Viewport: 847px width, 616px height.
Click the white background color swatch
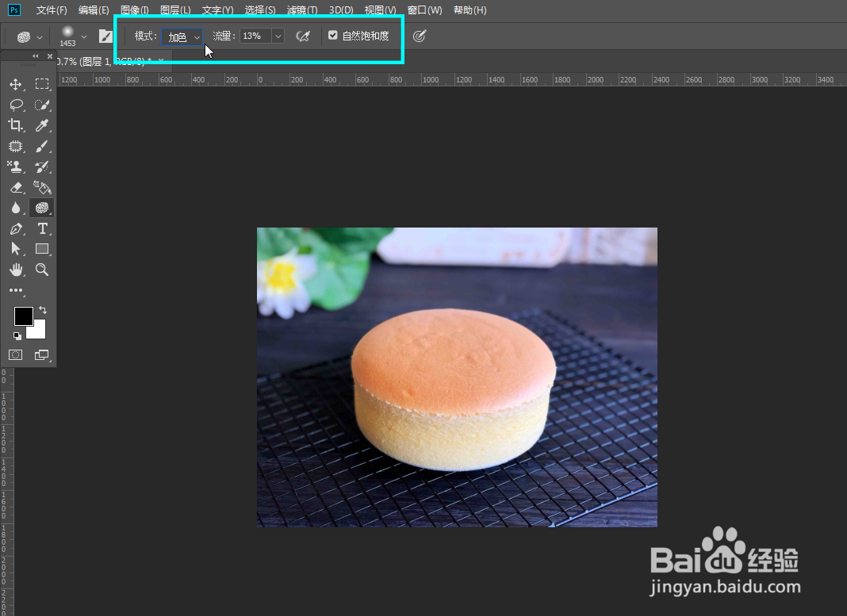point(39,331)
